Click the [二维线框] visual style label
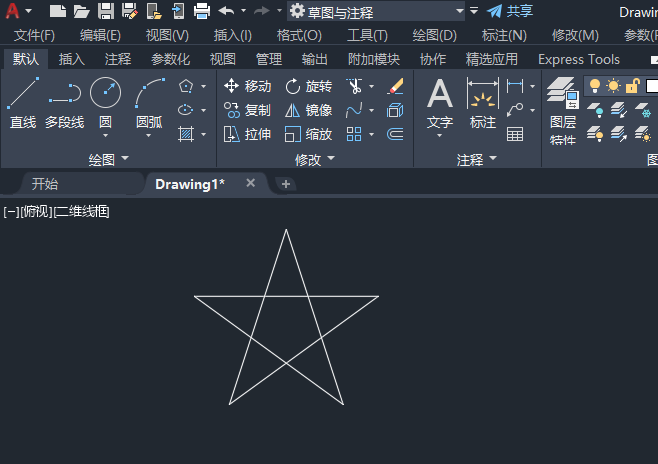The width and height of the screenshot is (658, 464). [x=81, y=211]
